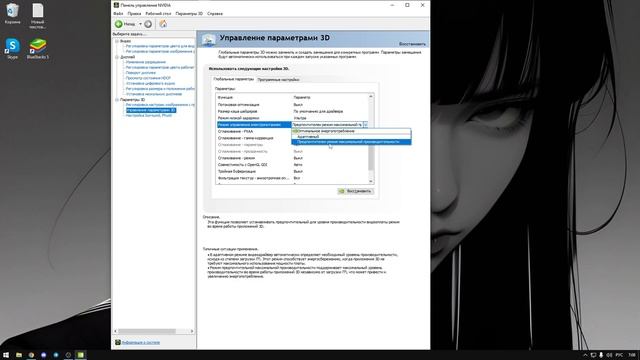The height and width of the screenshot is (360, 640).
Task: Switch to the Глобальные параметры tab
Action: [233, 79]
